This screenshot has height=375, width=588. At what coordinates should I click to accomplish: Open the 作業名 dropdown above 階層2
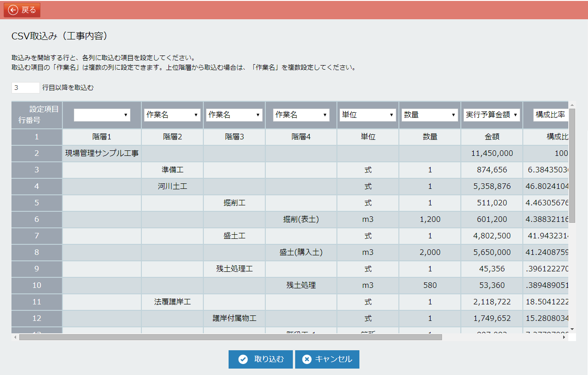tap(172, 115)
